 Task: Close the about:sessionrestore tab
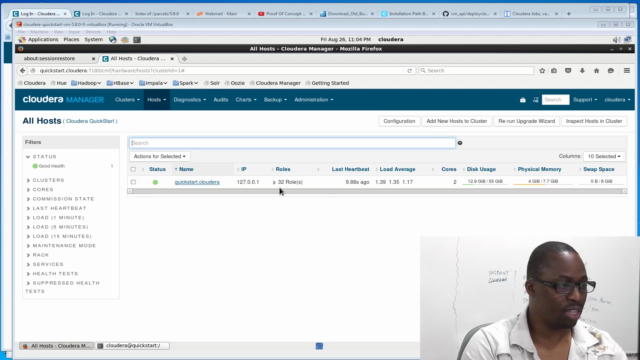click(x=93, y=59)
